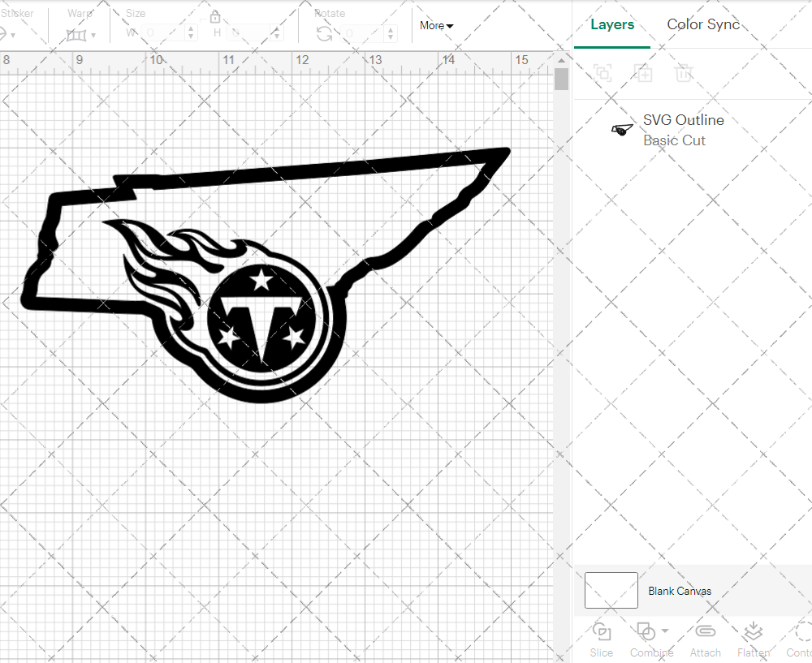
Task: Open the Warp dropdown arrow
Action: click(x=93, y=36)
